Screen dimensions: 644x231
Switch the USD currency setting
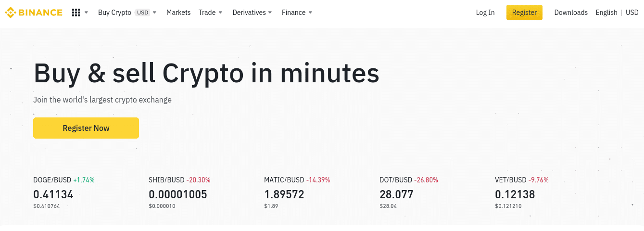pyautogui.click(x=632, y=13)
